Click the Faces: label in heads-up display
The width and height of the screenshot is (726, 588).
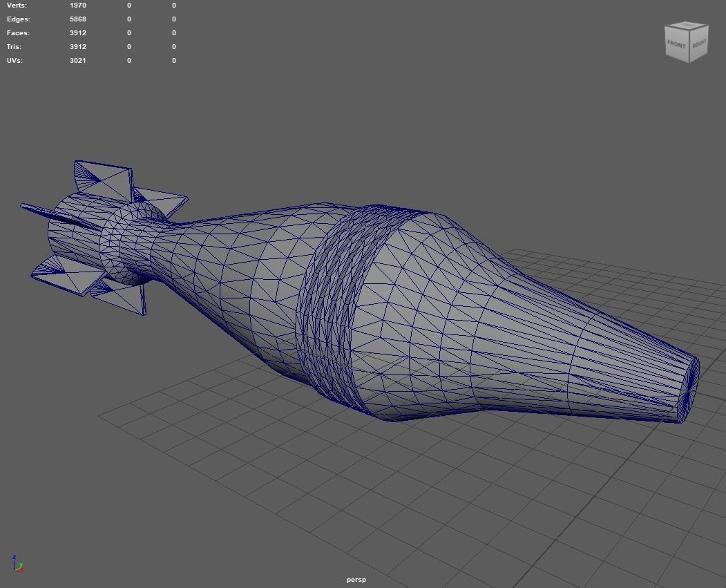[x=18, y=33]
